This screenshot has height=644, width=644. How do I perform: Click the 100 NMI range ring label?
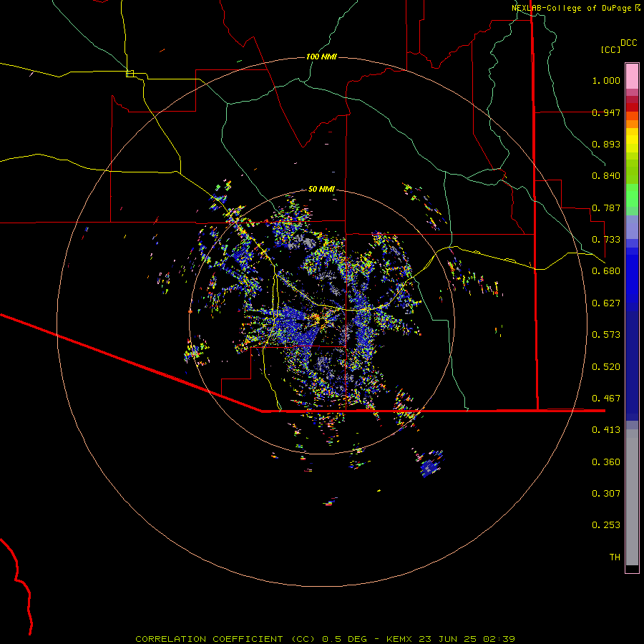click(321, 57)
